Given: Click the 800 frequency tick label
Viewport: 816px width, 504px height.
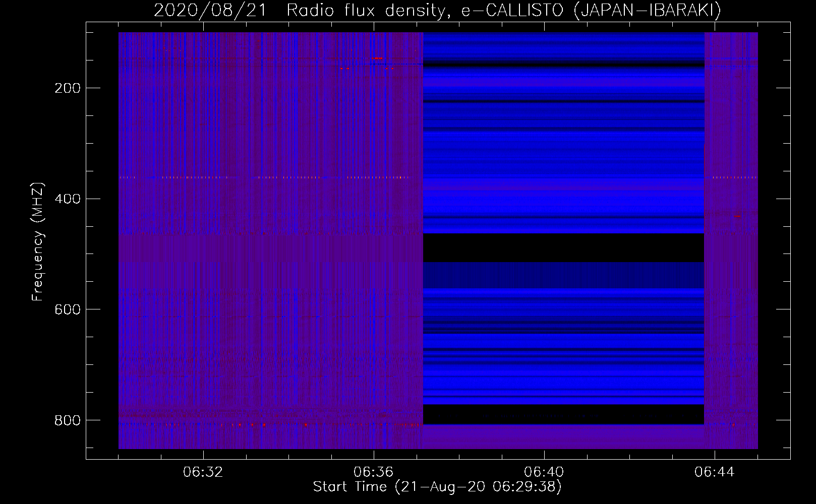Looking at the screenshot, I should (x=68, y=420).
